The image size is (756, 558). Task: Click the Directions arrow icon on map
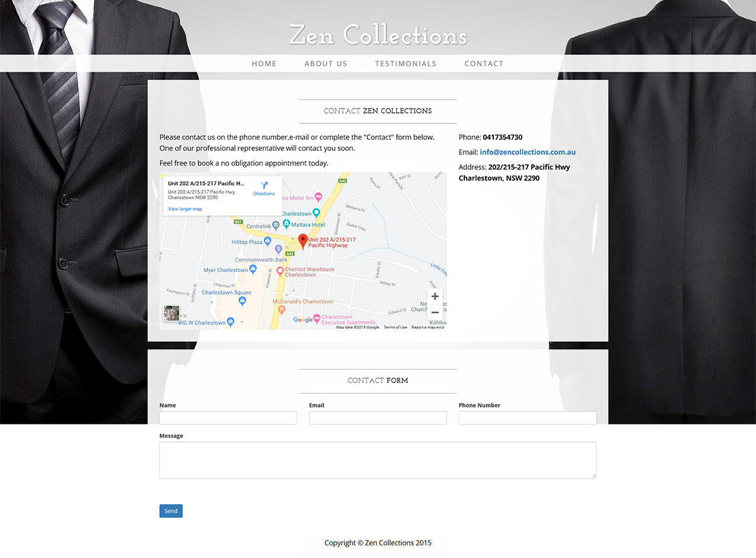tap(264, 185)
